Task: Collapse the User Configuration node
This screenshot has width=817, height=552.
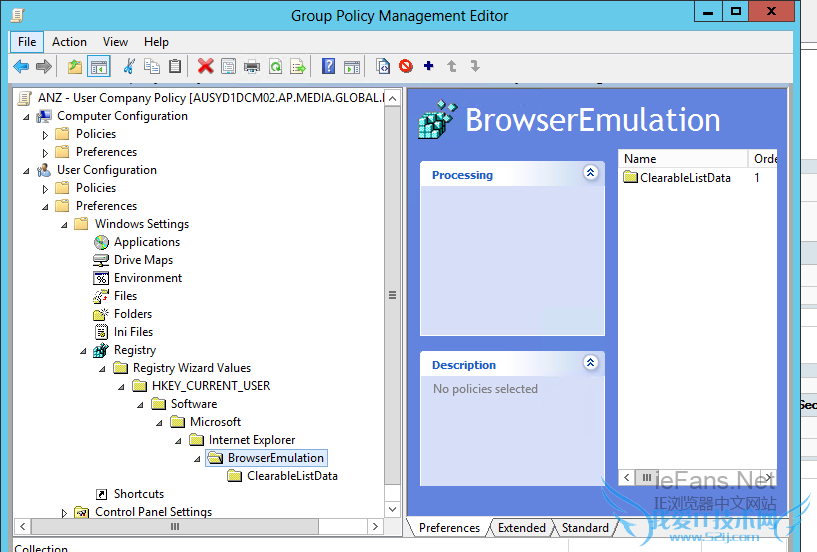Action: [x=26, y=171]
